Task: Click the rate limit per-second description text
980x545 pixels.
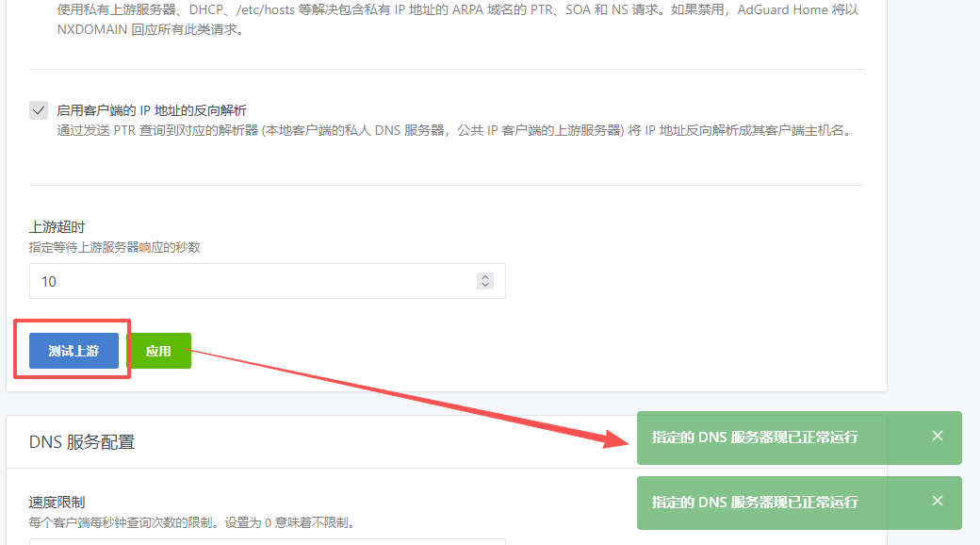Action: [197, 521]
